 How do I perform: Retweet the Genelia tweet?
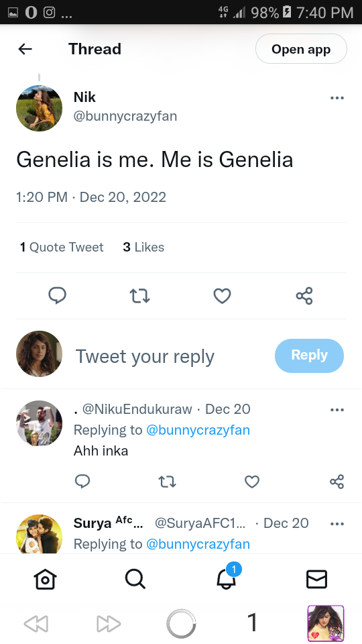(139, 296)
